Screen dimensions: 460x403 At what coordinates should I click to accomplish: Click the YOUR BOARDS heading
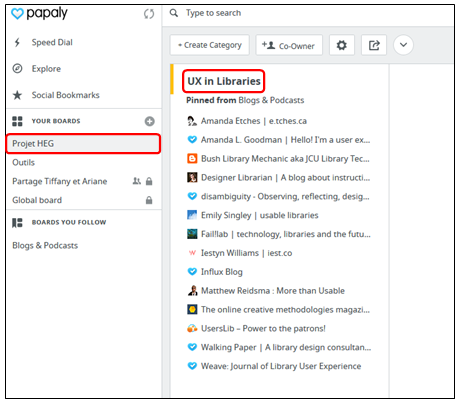tap(56, 121)
